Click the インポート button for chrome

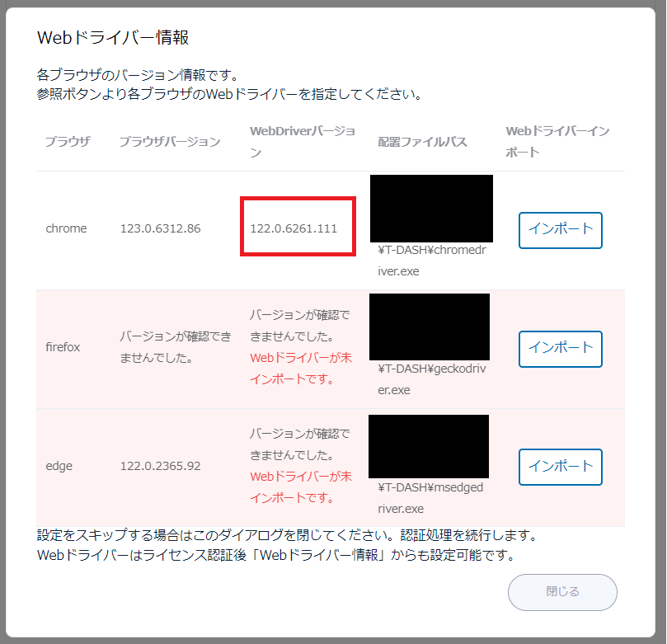pos(560,230)
